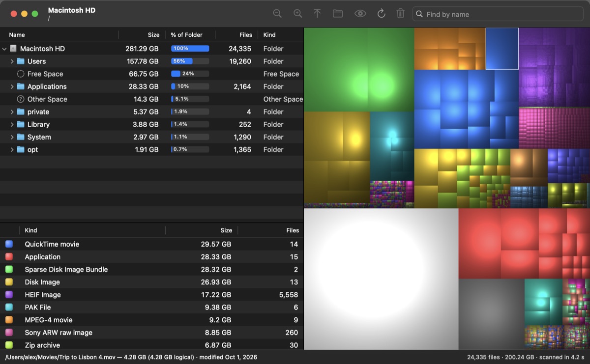The image size is (590, 364).
Task: Click the 24% bar for Free Space
Action: pos(190,74)
